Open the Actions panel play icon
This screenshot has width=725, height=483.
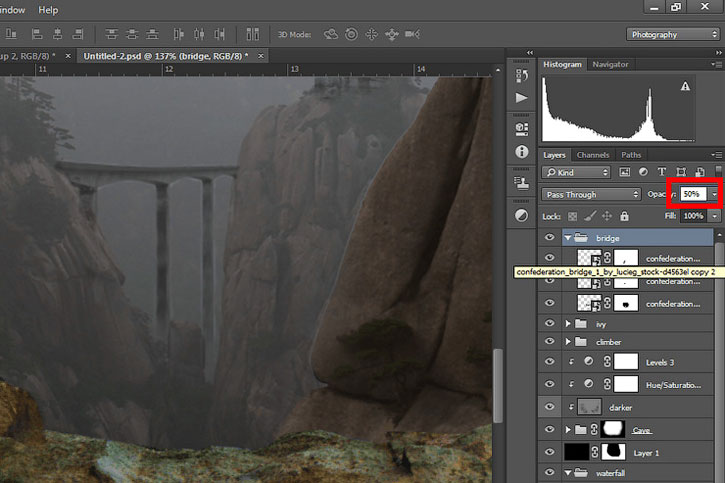[x=522, y=98]
